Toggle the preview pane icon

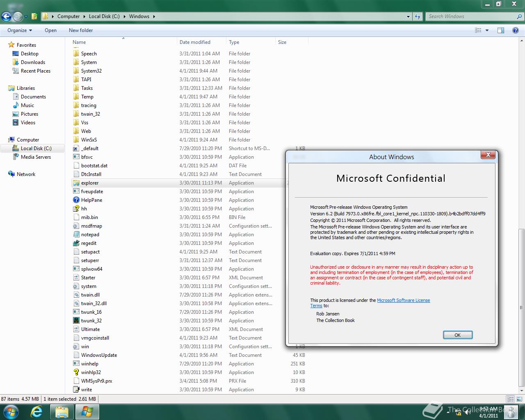500,30
